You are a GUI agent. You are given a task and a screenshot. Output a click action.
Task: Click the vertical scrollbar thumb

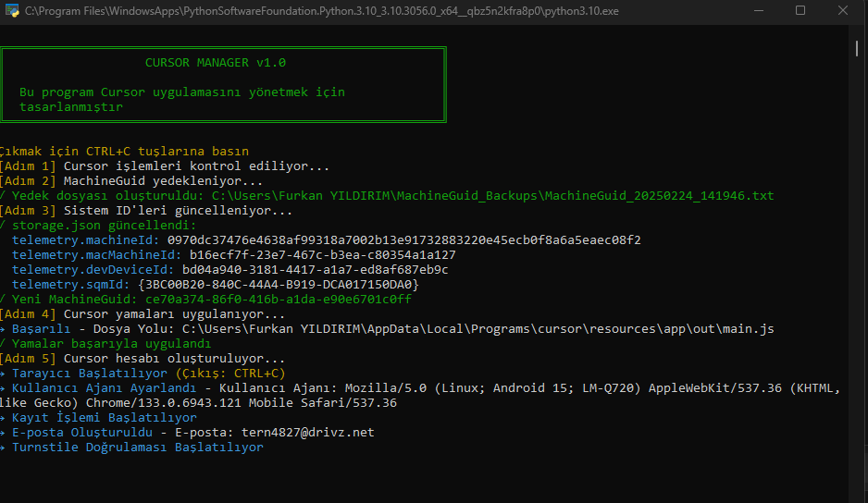(x=857, y=48)
